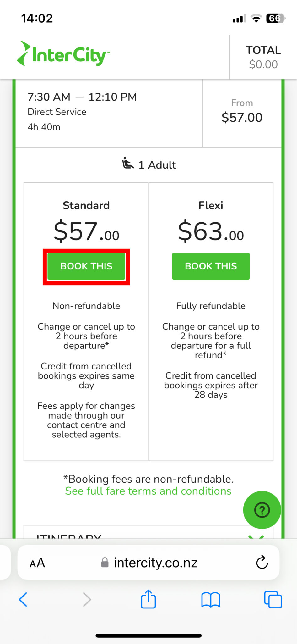Open the Safari share sheet
Screen dimensions: 297x644
[148, 599]
